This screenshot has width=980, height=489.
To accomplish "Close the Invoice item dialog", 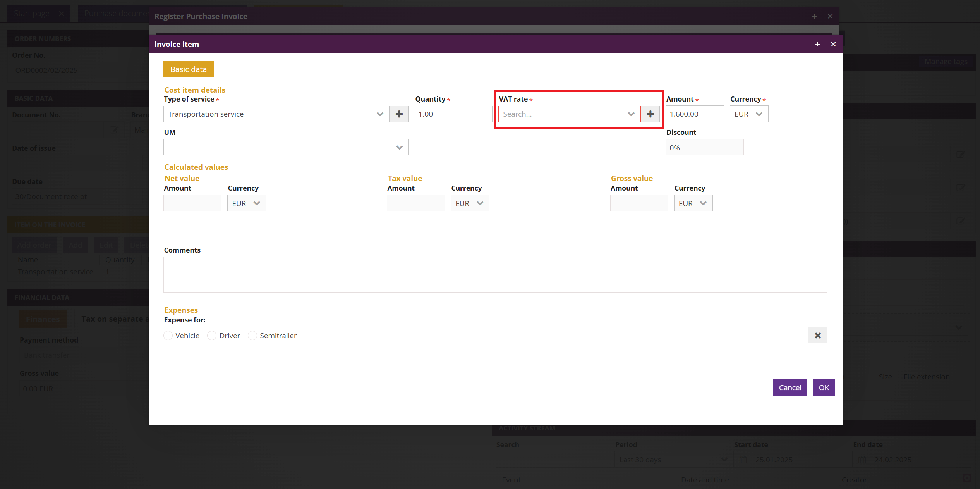I will [x=833, y=44].
